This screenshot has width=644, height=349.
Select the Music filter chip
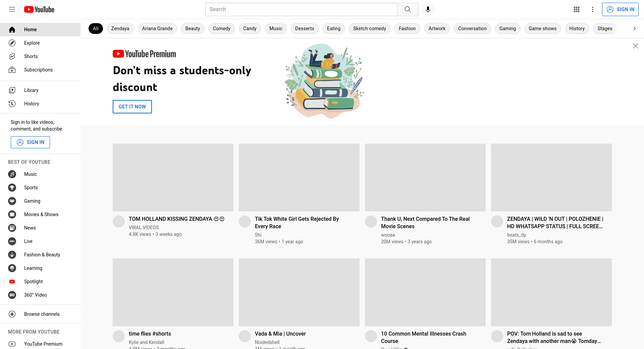click(276, 29)
